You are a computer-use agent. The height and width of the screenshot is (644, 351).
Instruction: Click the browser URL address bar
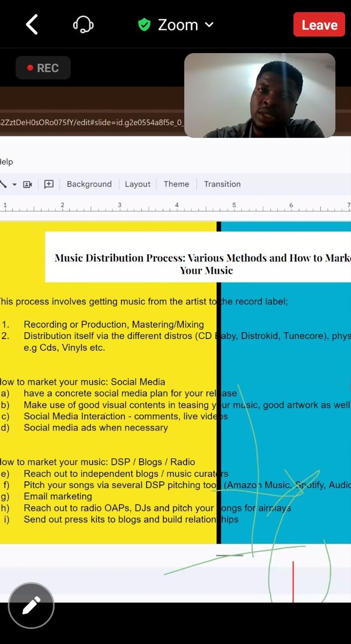(92, 123)
